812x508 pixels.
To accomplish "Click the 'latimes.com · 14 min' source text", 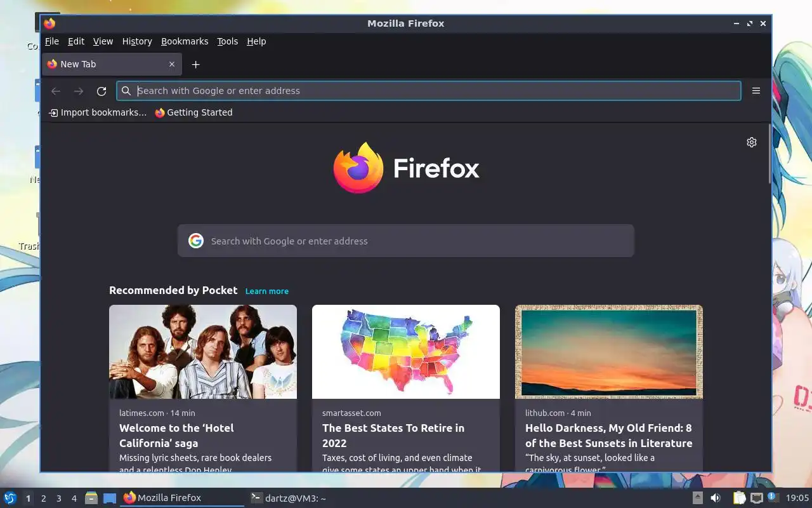I will pyautogui.click(x=157, y=413).
